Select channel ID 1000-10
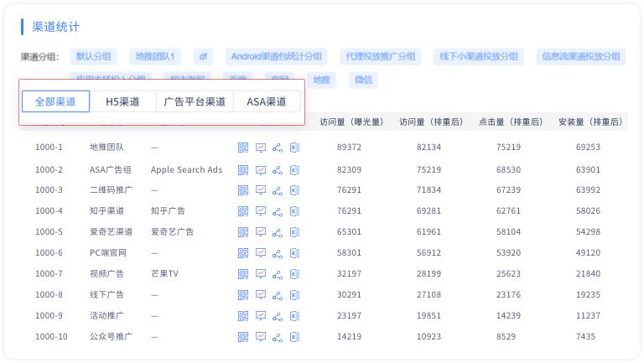The width and height of the screenshot is (644, 363). pos(51,337)
